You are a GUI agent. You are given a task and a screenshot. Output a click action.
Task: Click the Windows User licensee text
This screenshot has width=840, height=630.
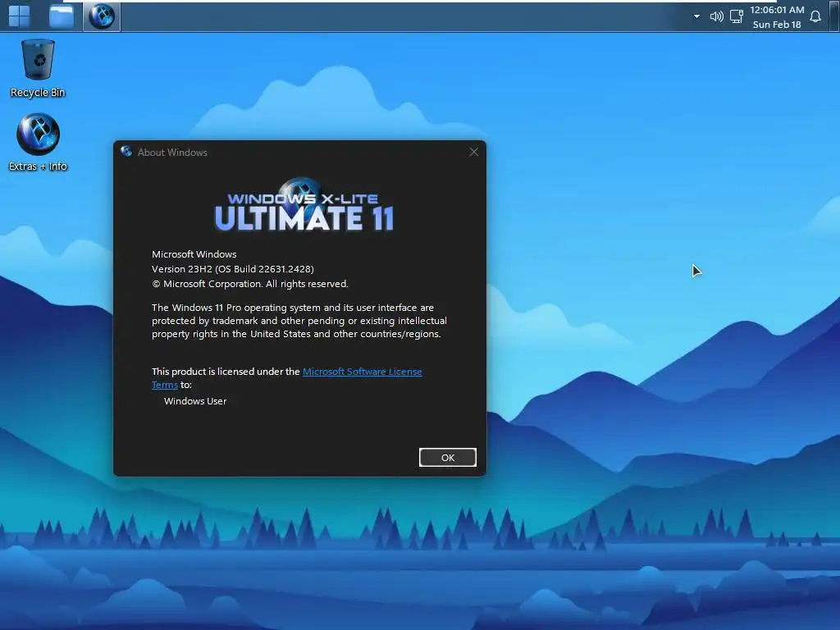[195, 401]
